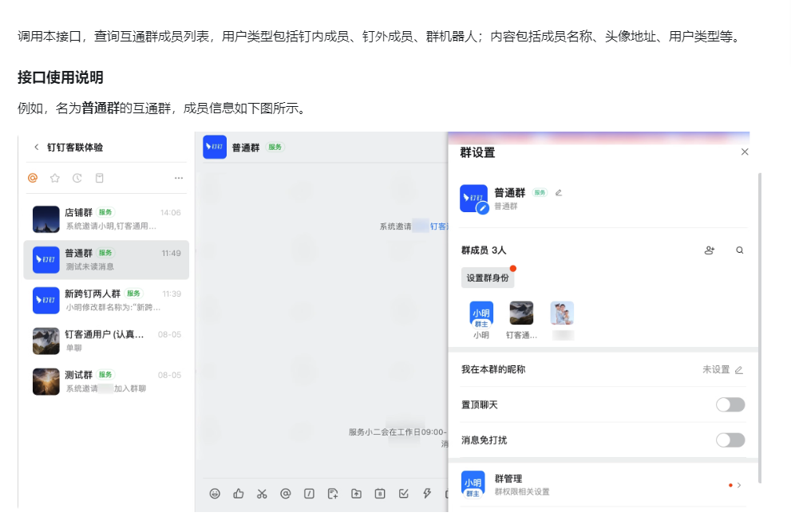Expand 群管理 settings chevron

point(739,485)
